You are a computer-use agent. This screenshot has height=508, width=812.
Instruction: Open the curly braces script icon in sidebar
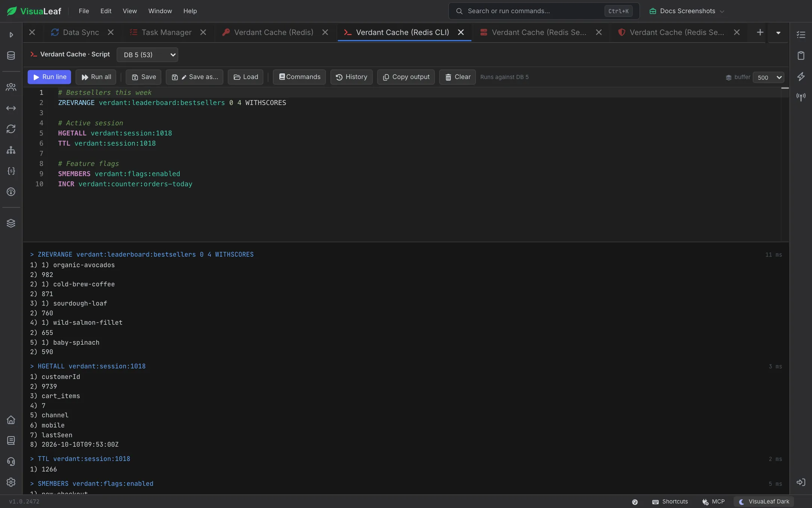pos(11,171)
